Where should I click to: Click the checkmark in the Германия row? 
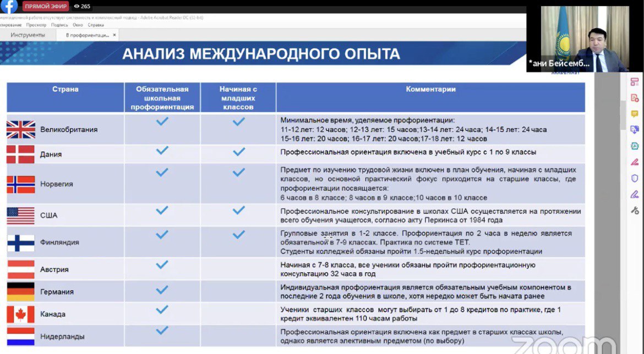click(162, 290)
